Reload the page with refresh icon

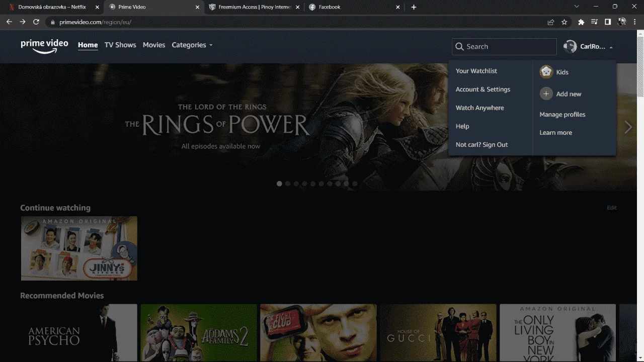(36, 22)
